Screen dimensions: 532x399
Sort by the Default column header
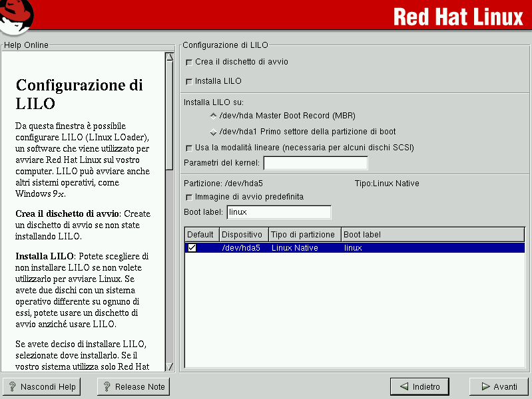[201, 235]
